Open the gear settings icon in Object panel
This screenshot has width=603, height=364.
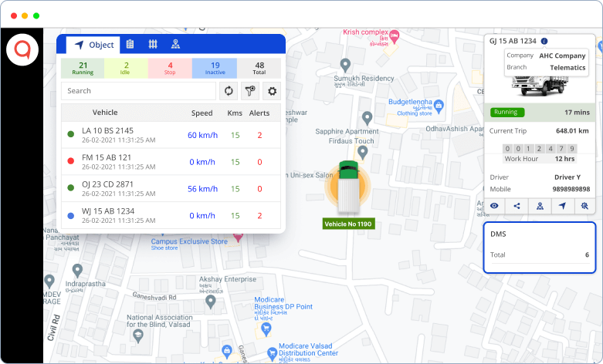271,91
